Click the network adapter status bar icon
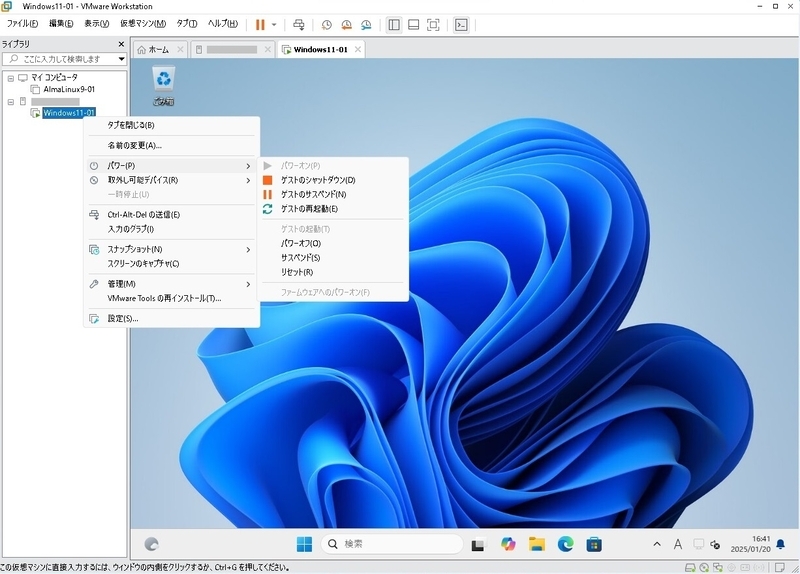 click(718, 568)
